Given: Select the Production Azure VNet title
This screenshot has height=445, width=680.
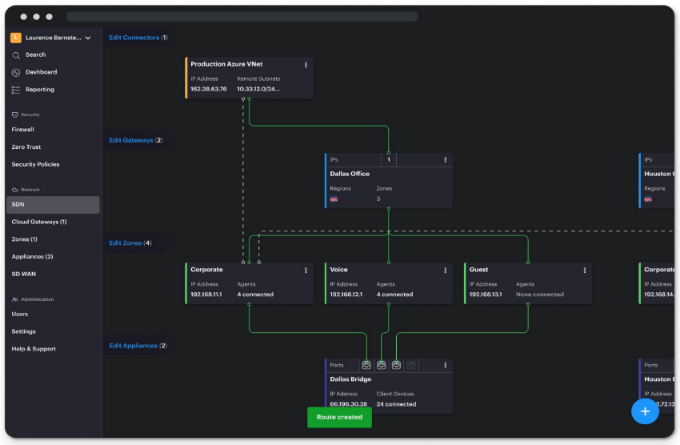Looking at the screenshot, I should click(x=226, y=64).
